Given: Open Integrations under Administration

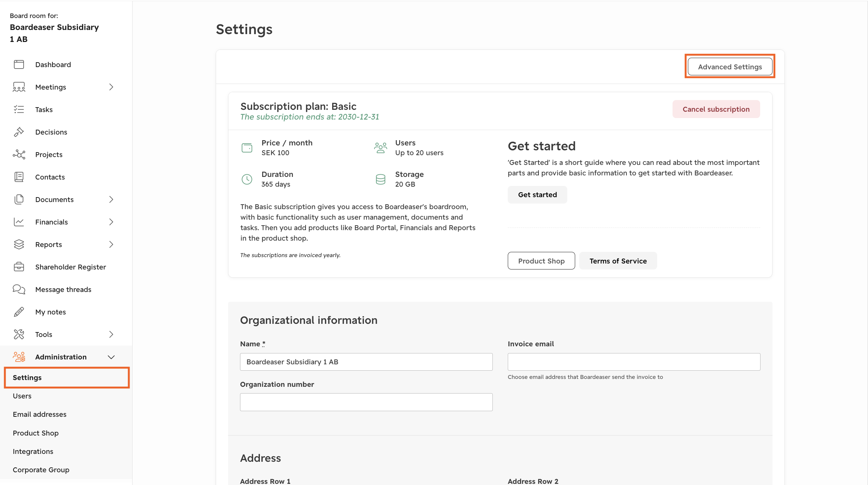Looking at the screenshot, I should coord(33,451).
